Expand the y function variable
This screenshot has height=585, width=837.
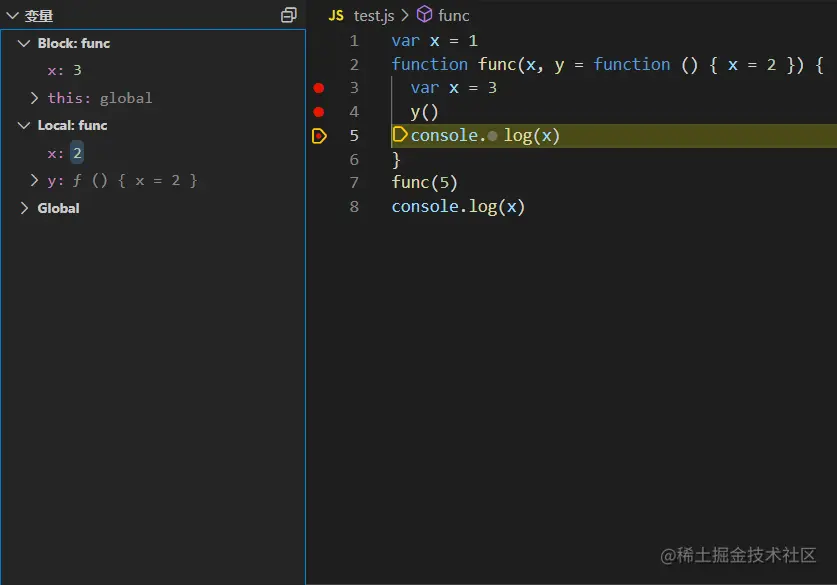point(34,181)
